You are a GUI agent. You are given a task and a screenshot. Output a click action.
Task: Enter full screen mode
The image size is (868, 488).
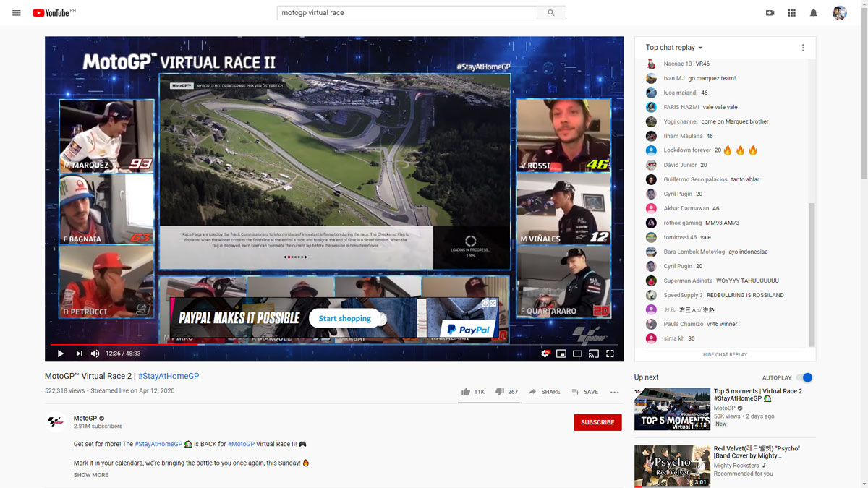pyautogui.click(x=610, y=354)
